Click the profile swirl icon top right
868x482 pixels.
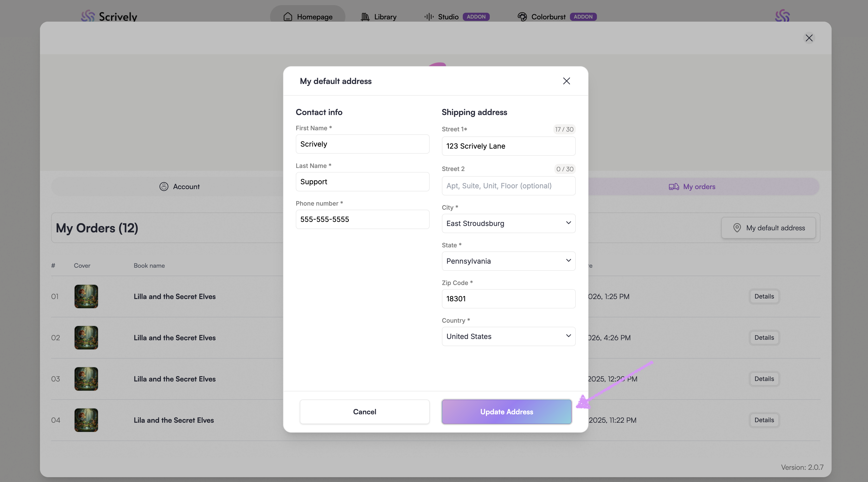(782, 16)
